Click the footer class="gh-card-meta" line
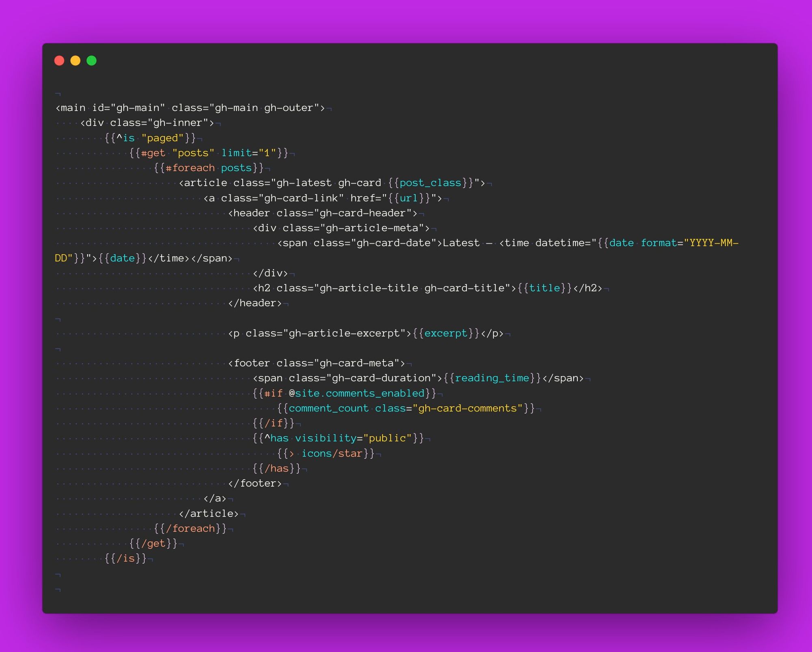This screenshot has height=652, width=812. pyautogui.click(x=316, y=363)
